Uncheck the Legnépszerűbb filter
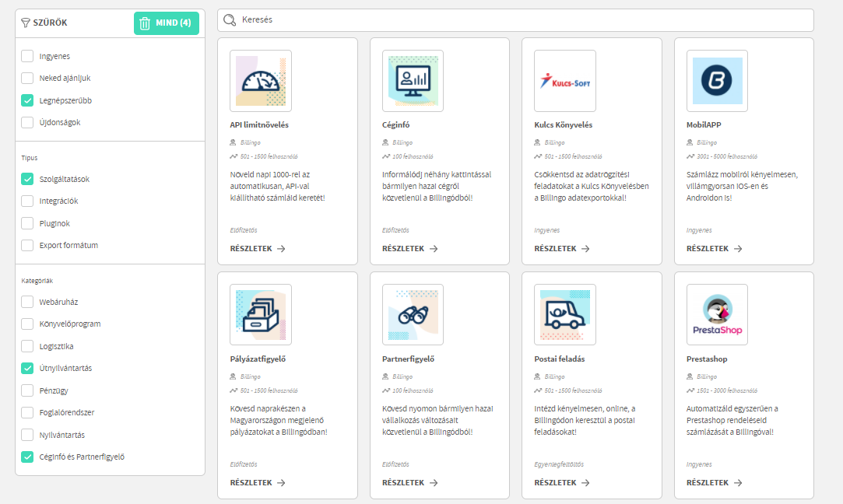 point(27,100)
